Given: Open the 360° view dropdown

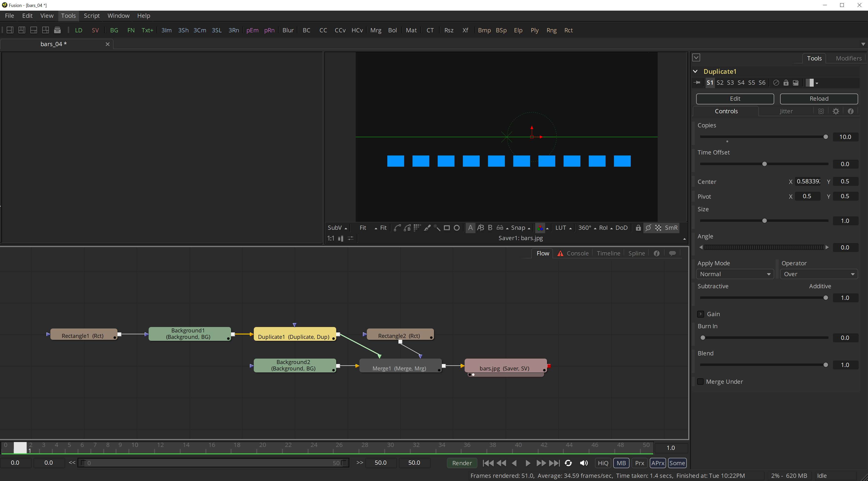Looking at the screenshot, I should coord(587,228).
